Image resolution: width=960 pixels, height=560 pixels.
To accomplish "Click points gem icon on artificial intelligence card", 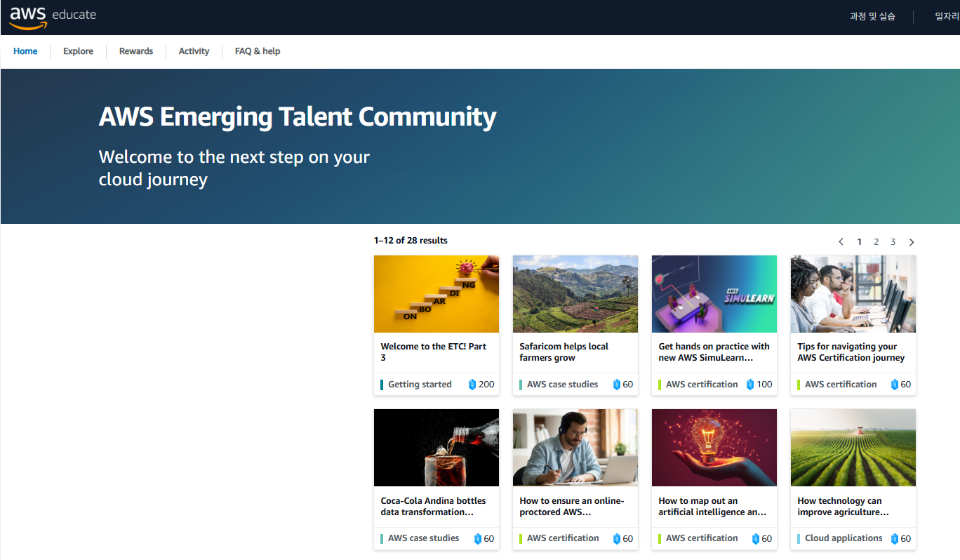I will (756, 539).
